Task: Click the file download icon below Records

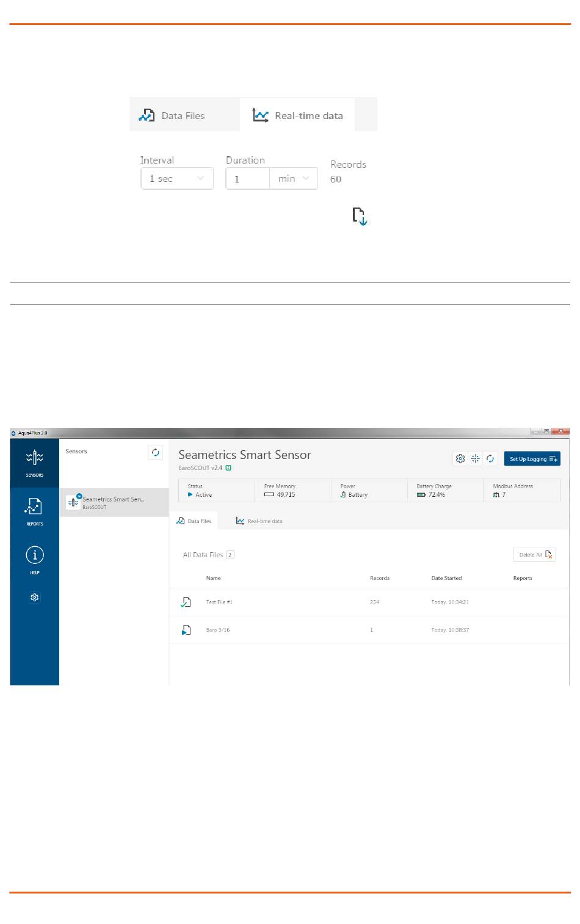Action: pos(360,217)
